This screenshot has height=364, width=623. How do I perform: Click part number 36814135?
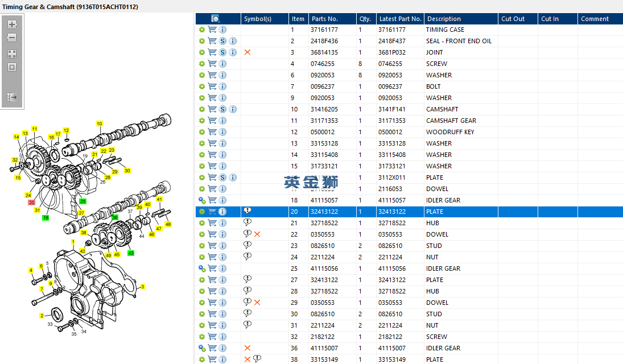(324, 52)
